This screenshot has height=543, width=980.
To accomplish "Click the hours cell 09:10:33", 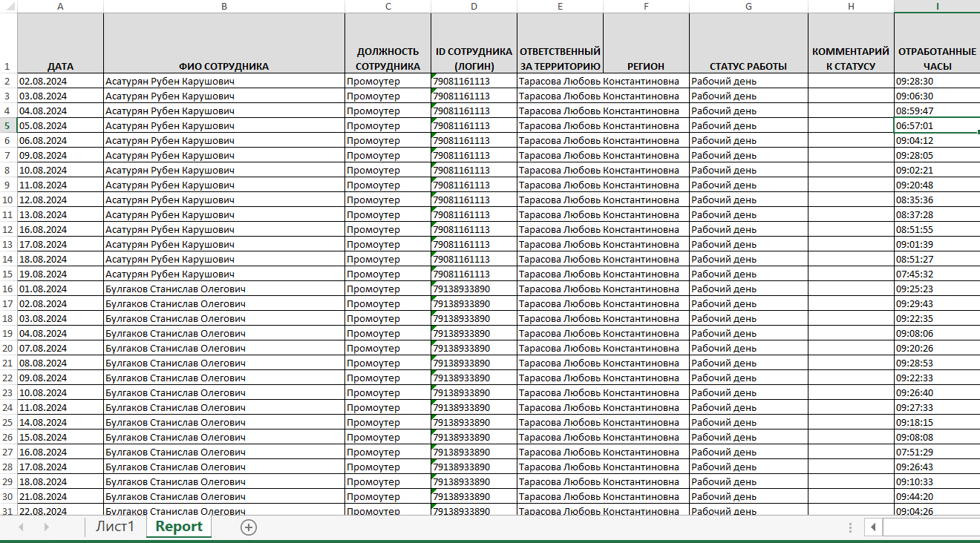I will [x=937, y=481].
